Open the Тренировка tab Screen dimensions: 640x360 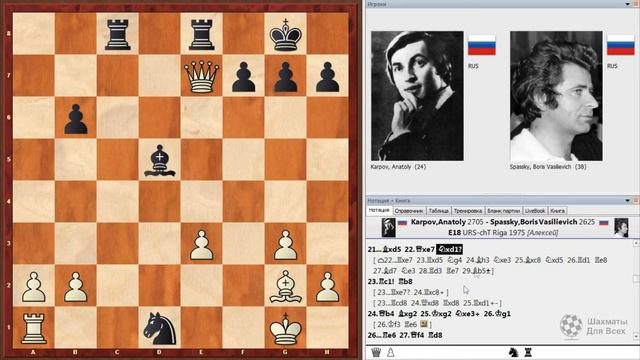point(468,211)
